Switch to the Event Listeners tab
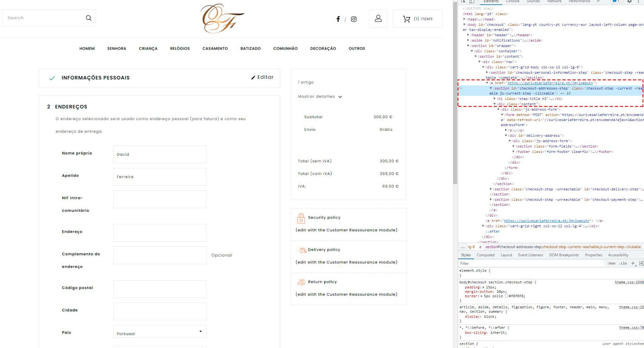The height and width of the screenshot is (348, 644). tap(531, 255)
